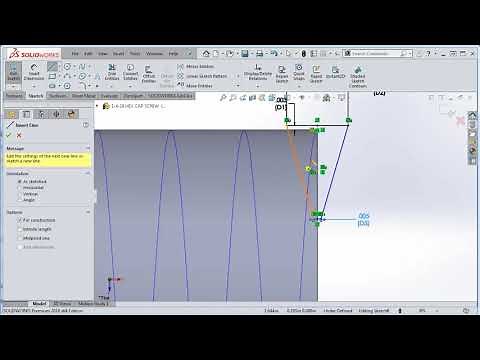480x360 pixels.
Task: Switch to the Evaluate ribbon tab
Action: point(109,96)
